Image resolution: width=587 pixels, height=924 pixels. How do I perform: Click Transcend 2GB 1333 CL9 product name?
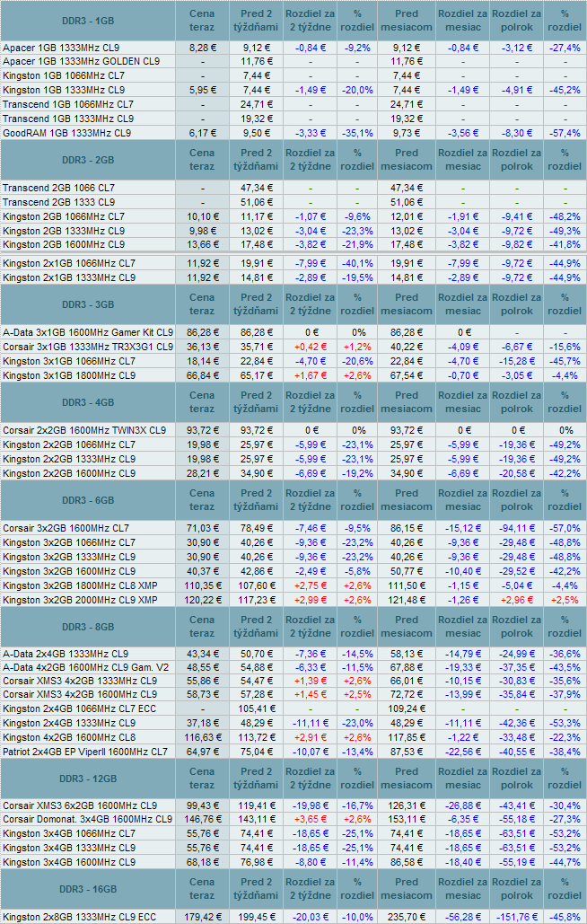[58, 202]
